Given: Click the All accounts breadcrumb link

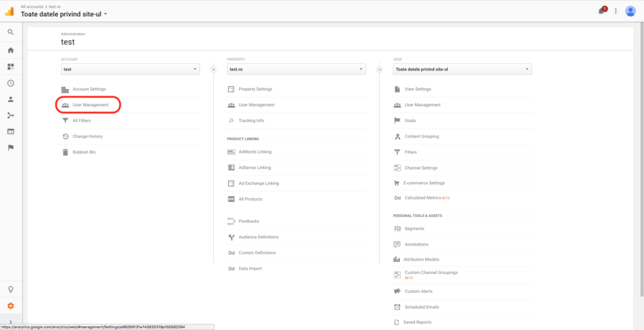Looking at the screenshot, I should coord(32,6).
